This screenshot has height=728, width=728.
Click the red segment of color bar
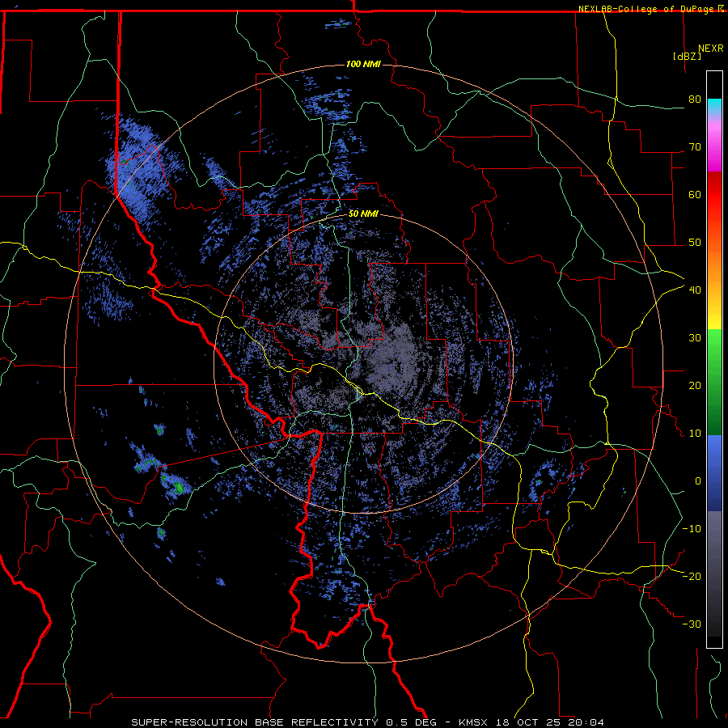[x=714, y=195]
